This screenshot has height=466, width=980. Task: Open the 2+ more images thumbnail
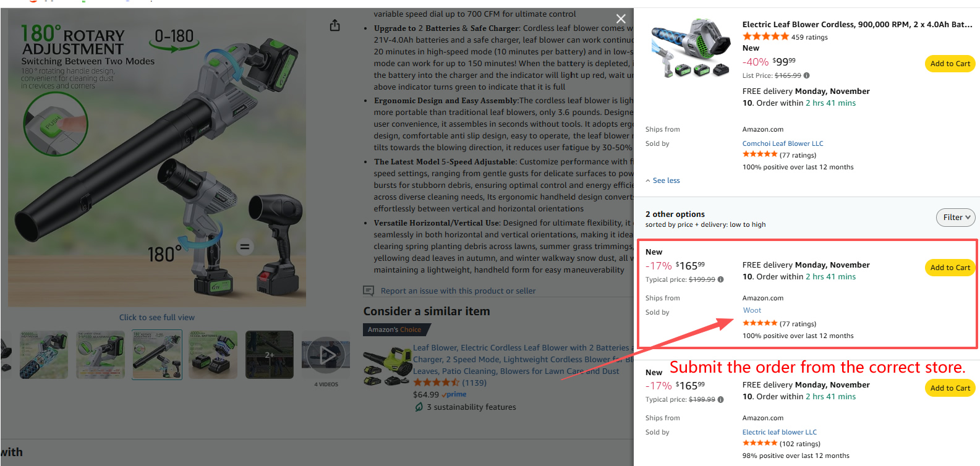coord(270,355)
